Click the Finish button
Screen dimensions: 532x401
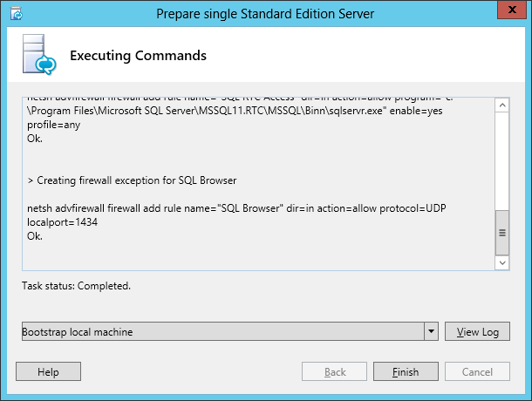coord(406,372)
